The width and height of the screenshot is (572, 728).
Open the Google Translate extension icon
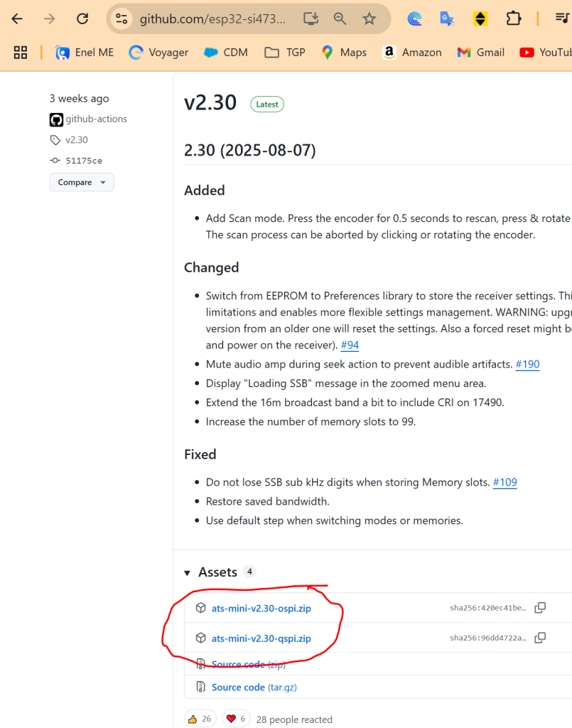(x=447, y=18)
